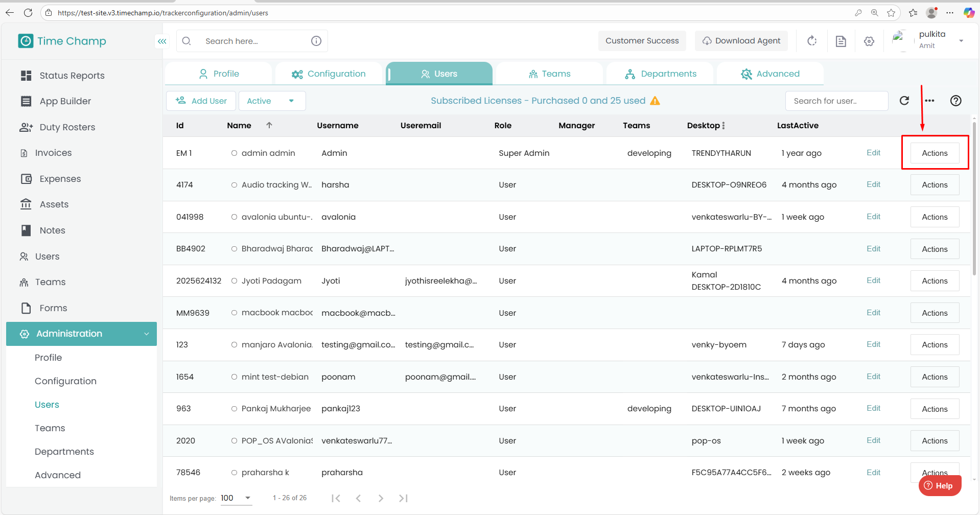Click the license warning triangle icon
The height and width of the screenshot is (515, 980).
coord(655,101)
